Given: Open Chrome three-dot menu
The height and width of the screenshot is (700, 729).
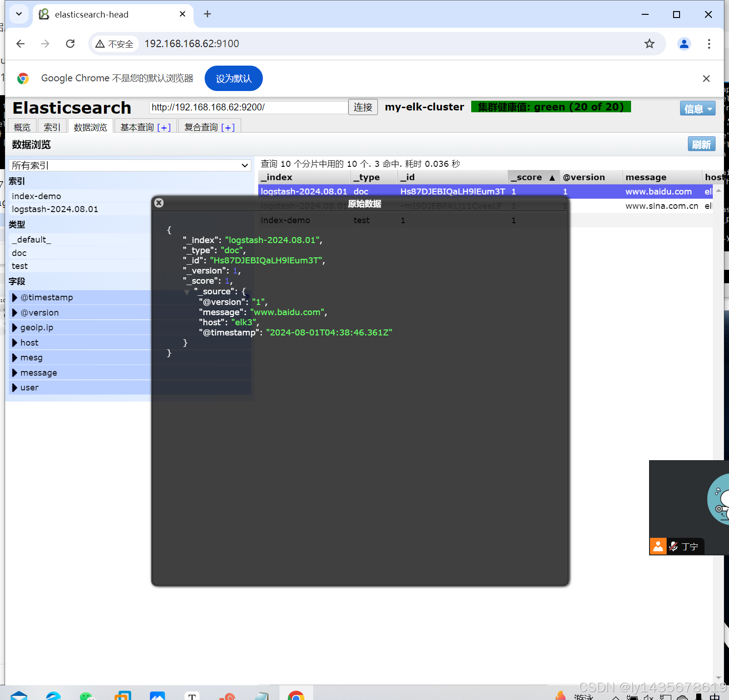Looking at the screenshot, I should 709,44.
